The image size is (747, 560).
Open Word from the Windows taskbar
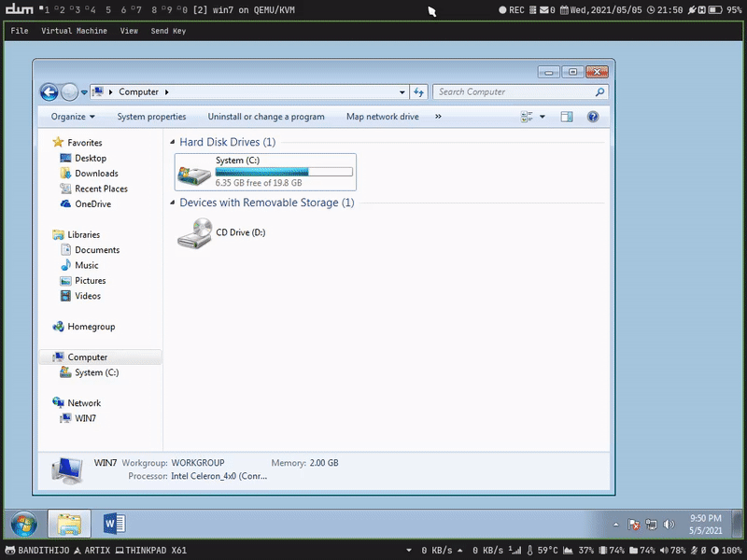pos(114,525)
